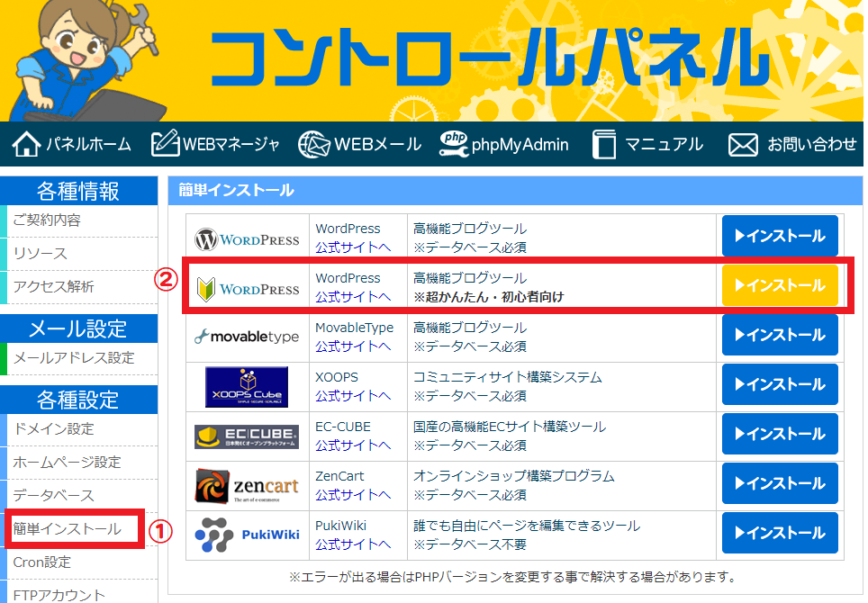Open 公式サイトへ link for ZenCart
The image size is (868, 603).
click(353, 495)
